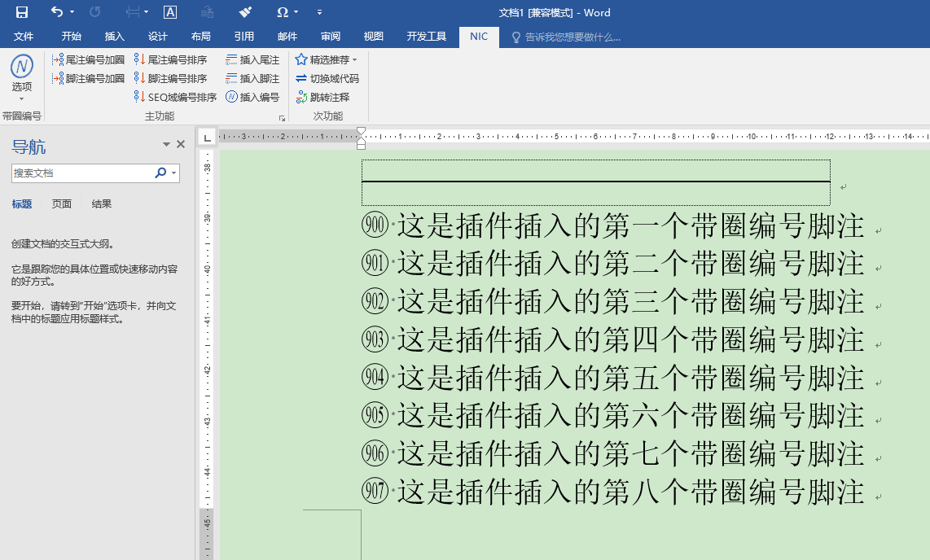Select the NIC ribbon tab
Image resolution: width=930 pixels, height=560 pixels.
479,36
